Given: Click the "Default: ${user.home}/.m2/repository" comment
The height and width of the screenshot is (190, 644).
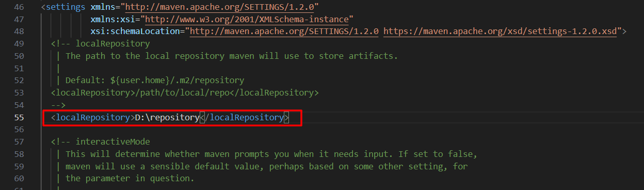Looking at the screenshot, I should (155, 81).
